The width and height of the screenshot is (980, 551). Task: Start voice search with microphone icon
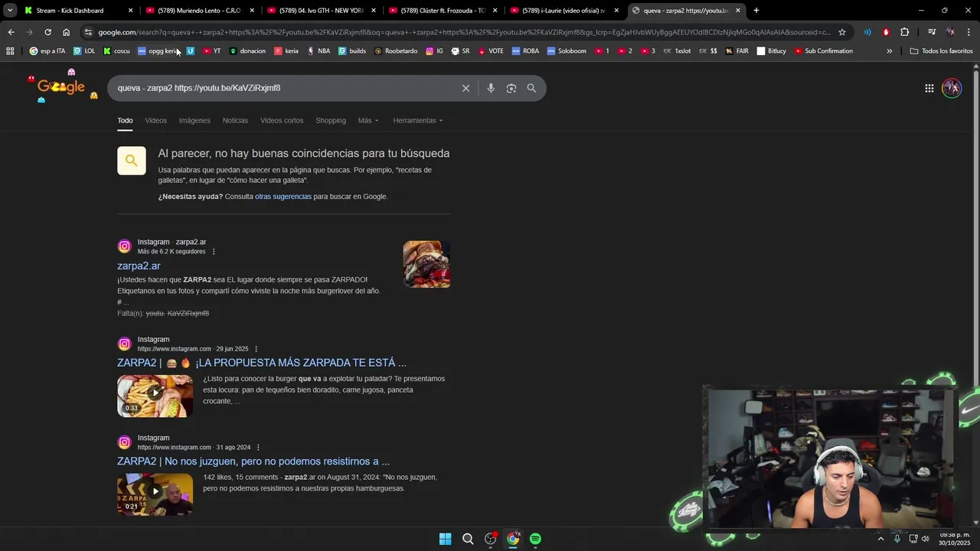coord(491,88)
